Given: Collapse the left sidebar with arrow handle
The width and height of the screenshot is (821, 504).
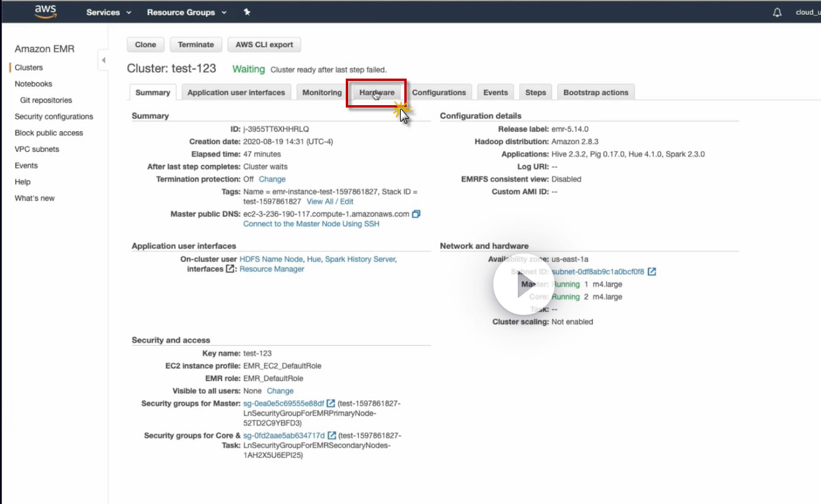Looking at the screenshot, I should coord(103,60).
